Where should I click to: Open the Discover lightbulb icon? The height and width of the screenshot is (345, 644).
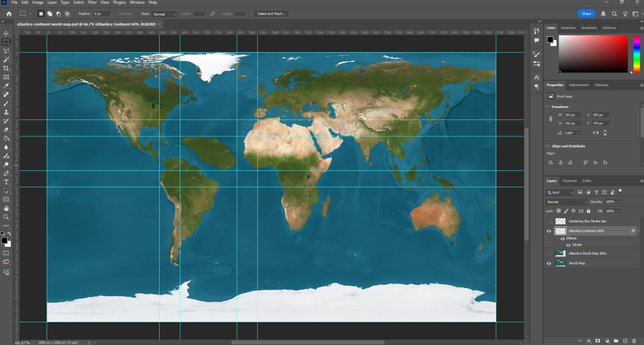point(625,14)
